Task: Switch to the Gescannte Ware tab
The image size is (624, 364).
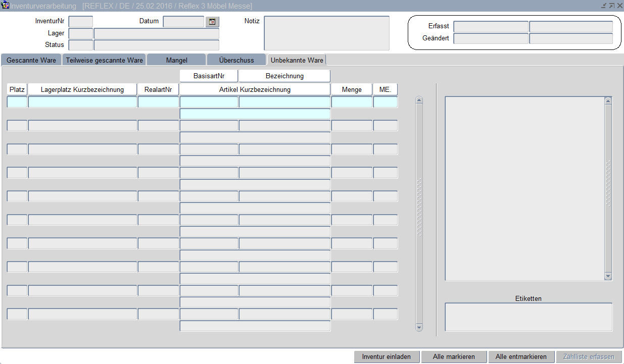Action: 31,60
